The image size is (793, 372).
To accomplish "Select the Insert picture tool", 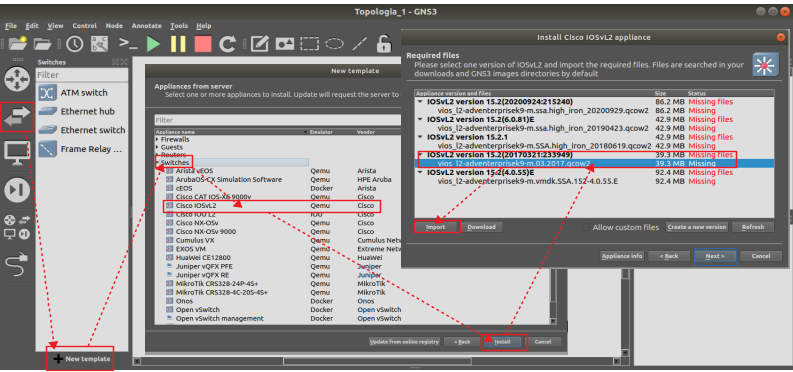I will pos(284,43).
